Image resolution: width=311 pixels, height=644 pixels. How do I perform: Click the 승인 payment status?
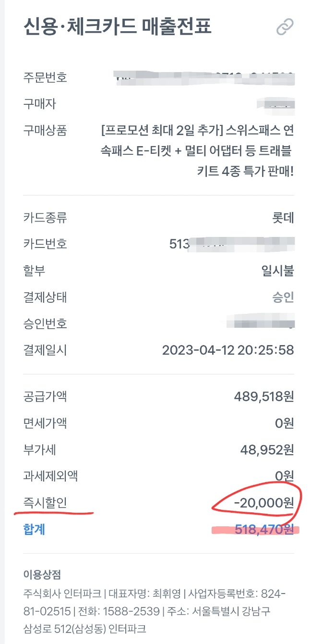click(x=283, y=297)
